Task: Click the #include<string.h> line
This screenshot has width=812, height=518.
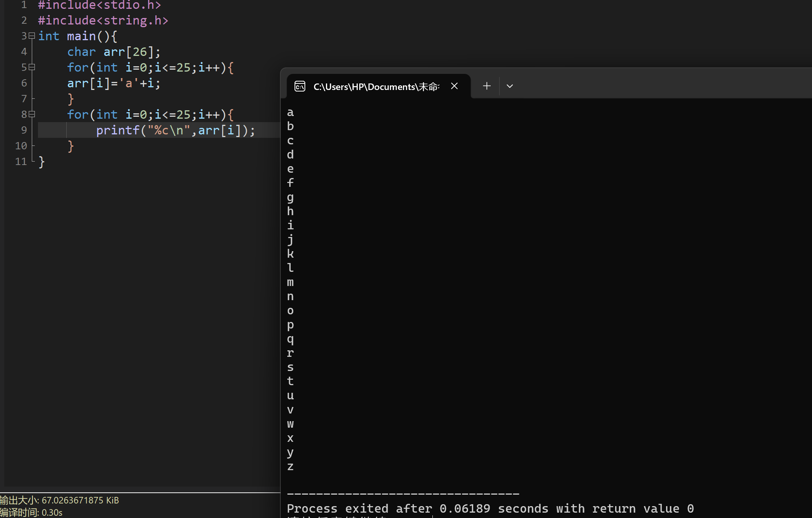Action: [x=103, y=20]
